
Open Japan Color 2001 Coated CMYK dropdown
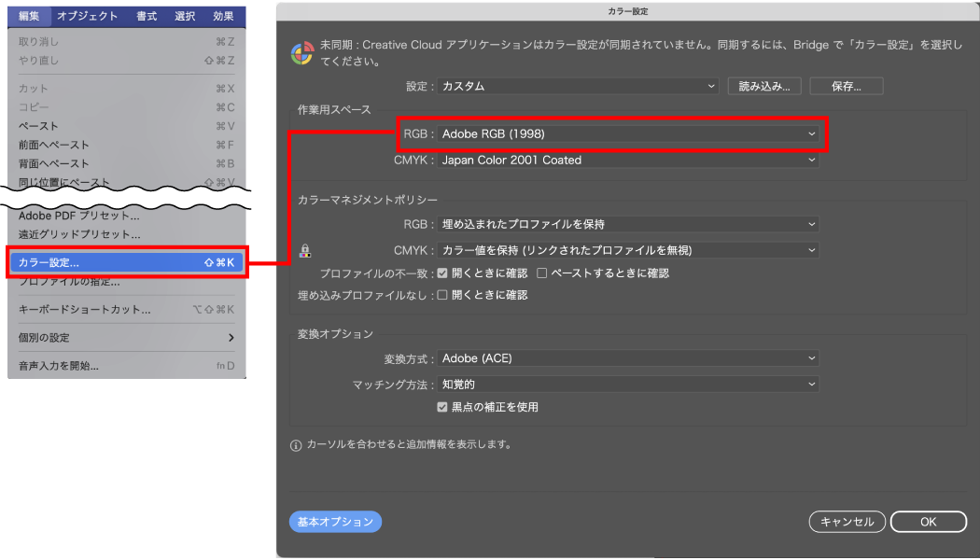click(627, 160)
